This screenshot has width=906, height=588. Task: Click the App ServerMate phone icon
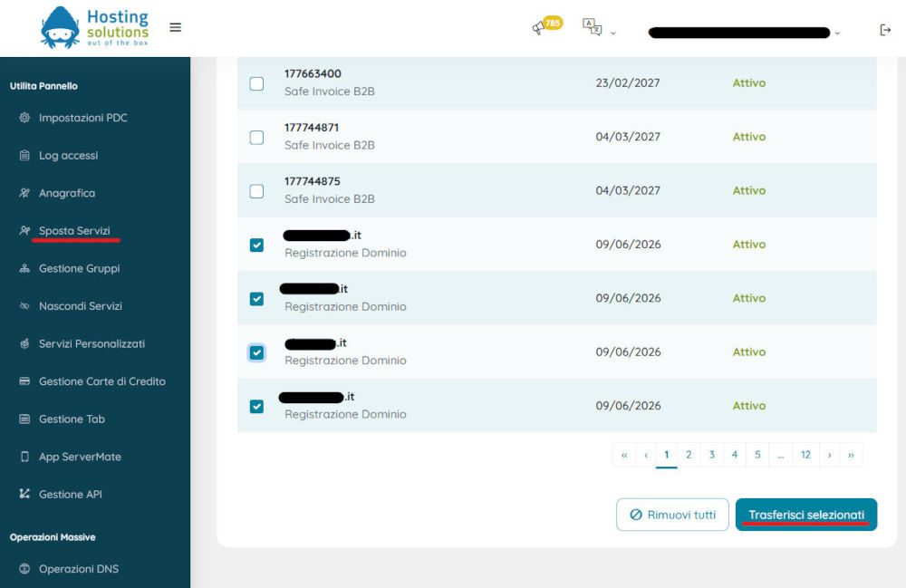click(x=24, y=457)
